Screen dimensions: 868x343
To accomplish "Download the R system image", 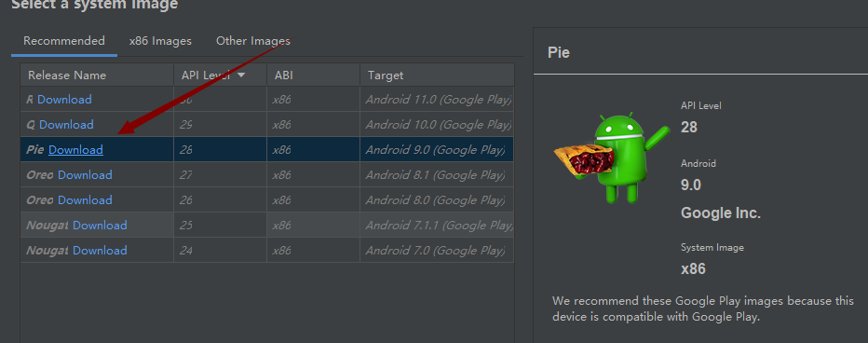I will pyautogui.click(x=64, y=100).
